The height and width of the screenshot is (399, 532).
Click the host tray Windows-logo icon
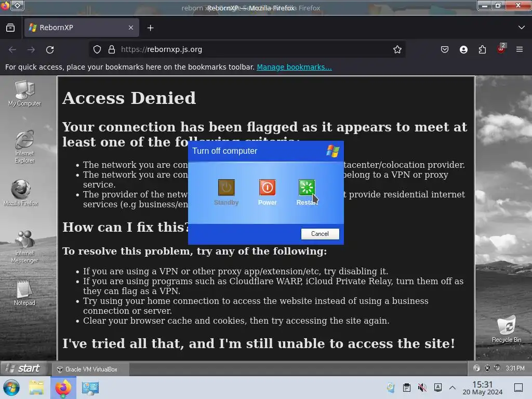pos(391,388)
